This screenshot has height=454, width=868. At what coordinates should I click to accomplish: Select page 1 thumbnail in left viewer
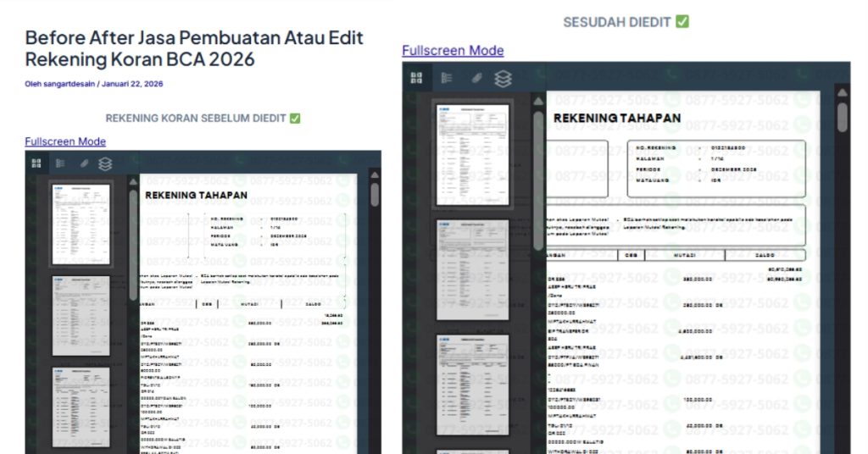(x=81, y=223)
